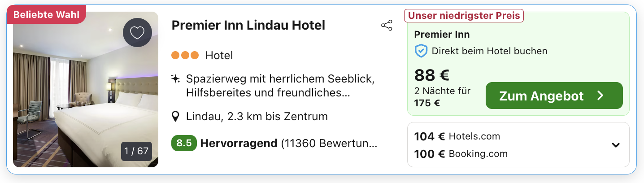The width and height of the screenshot is (644, 183).
Task: Expand more prices with chevron arrow
Action: click(x=616, y=145)
